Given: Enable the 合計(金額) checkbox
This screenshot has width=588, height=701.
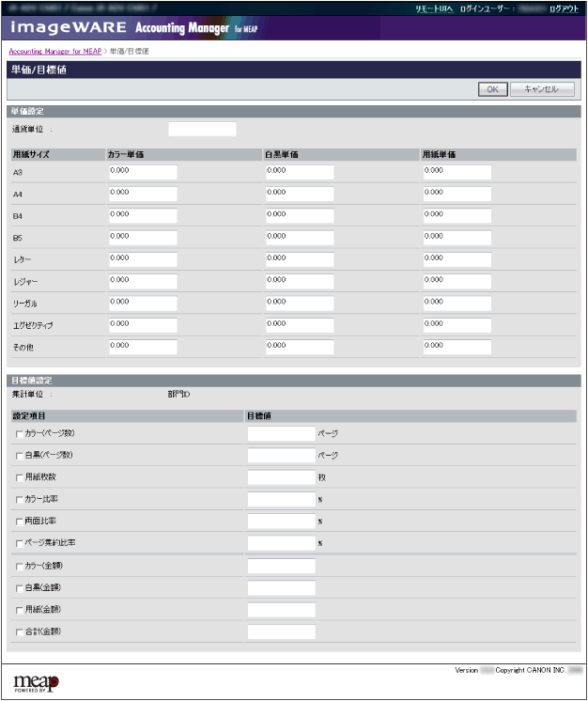Looking at the screenshot, I should (x=19, y=631).
